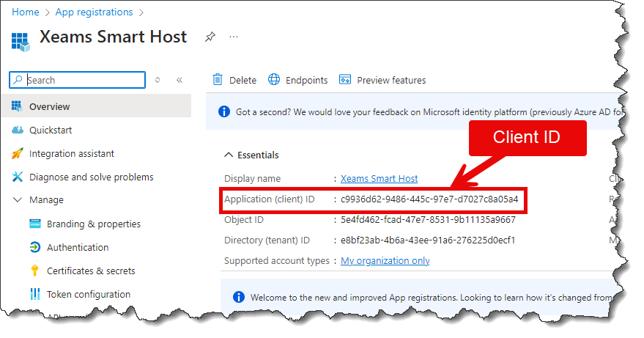Click the Preview features icon

(345, 80)
